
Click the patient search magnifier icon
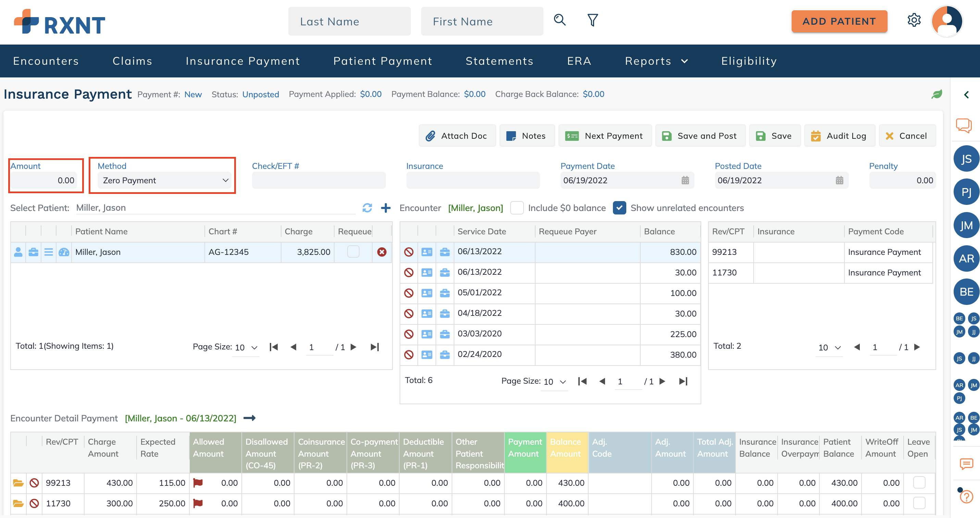(560, 20)
